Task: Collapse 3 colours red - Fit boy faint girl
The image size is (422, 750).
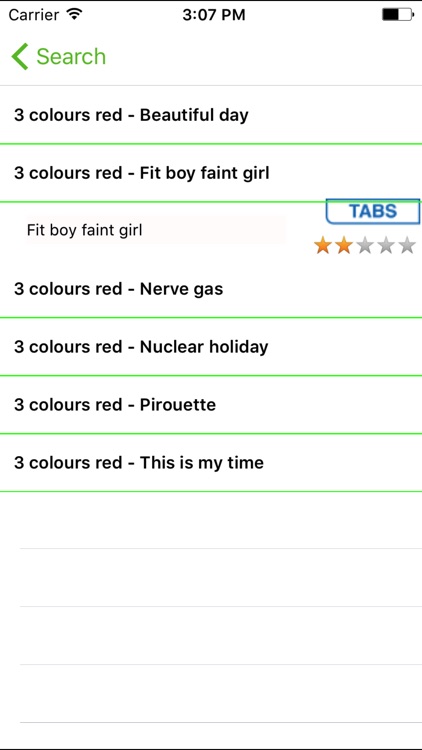Action: [x=211, y=173]
